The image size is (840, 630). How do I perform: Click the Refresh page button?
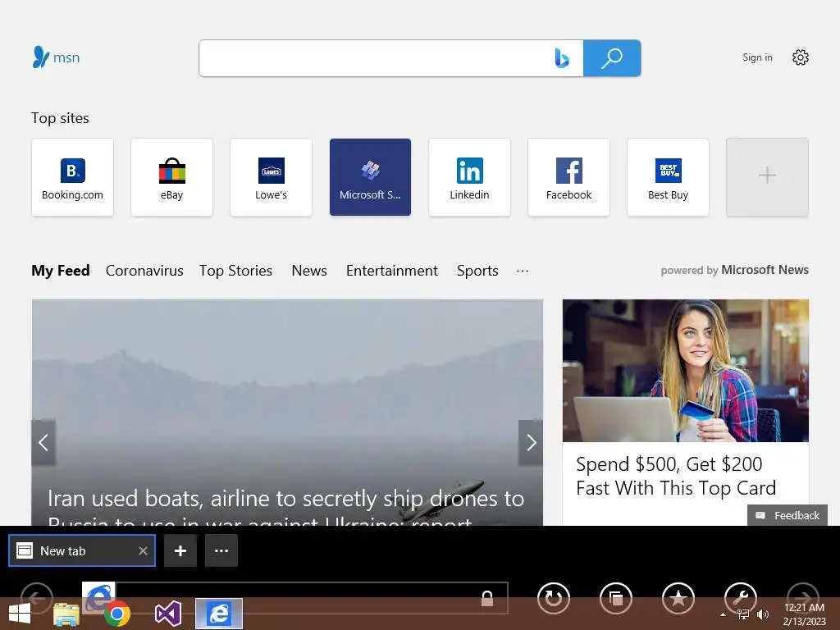554,598
